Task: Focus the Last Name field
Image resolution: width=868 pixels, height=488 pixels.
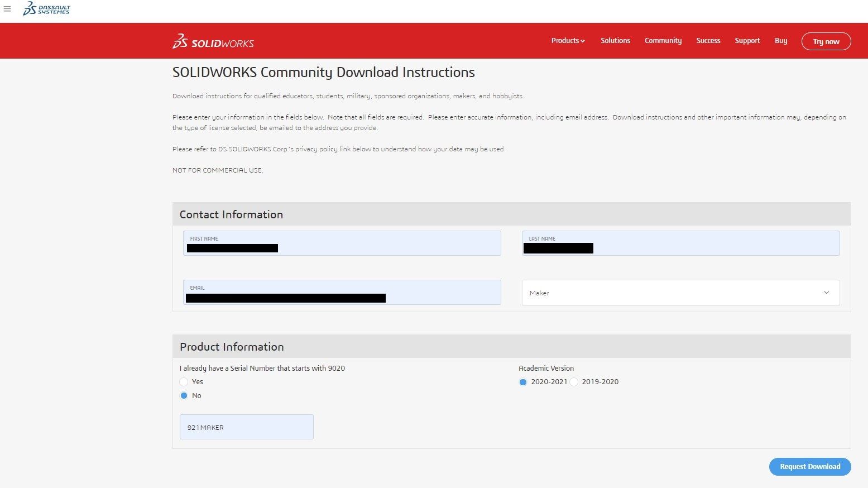Action: [x=681, y=243]
